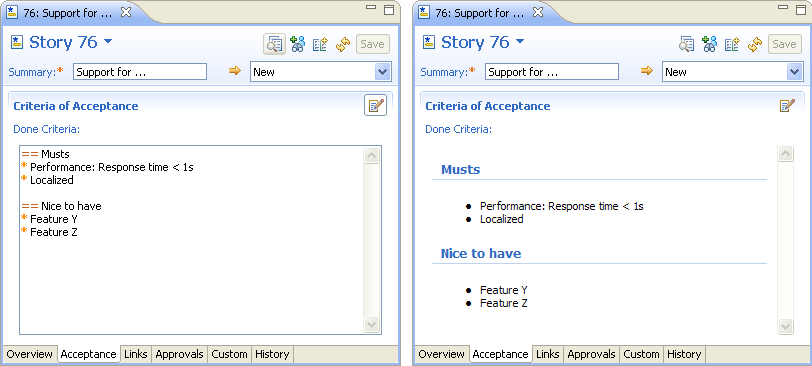The height and width of the screenshot is (366, 812).
Task: Select the Acceptance tab in the right editor
Action: [x=501, y=355]
